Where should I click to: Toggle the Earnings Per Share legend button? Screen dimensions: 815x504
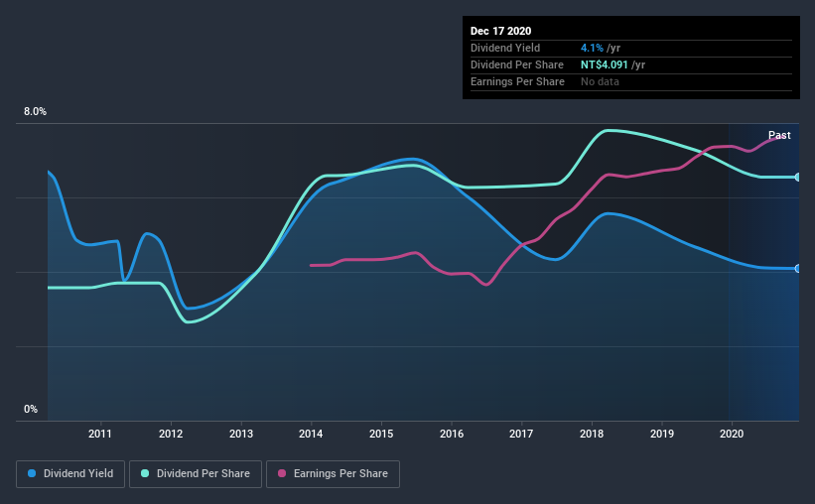point(334,474)
